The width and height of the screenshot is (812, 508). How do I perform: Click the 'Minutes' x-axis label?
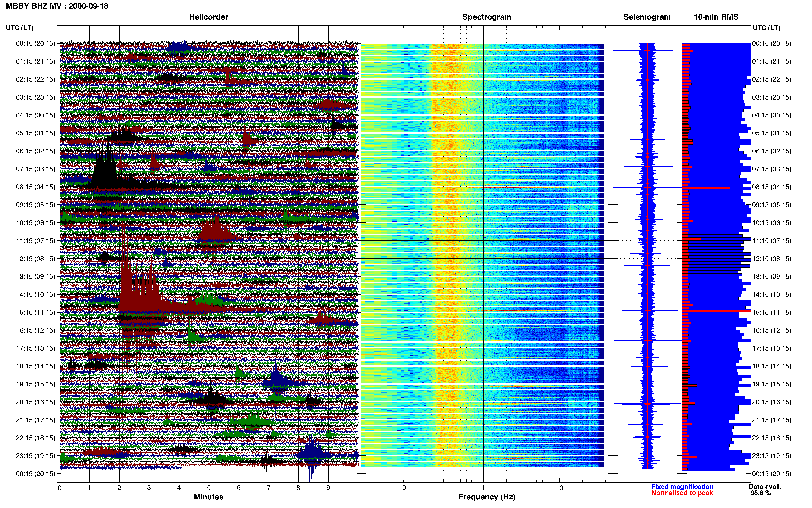coord(209,497)
